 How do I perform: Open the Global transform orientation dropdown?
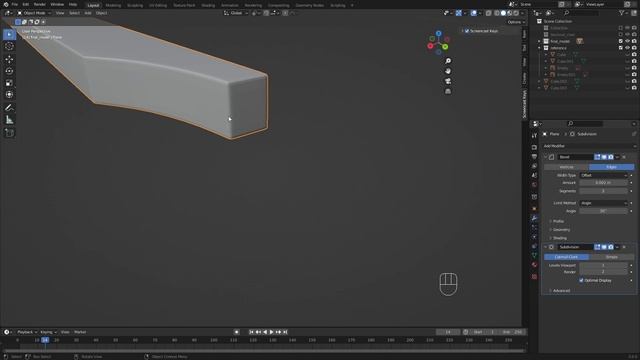[236, 13]
